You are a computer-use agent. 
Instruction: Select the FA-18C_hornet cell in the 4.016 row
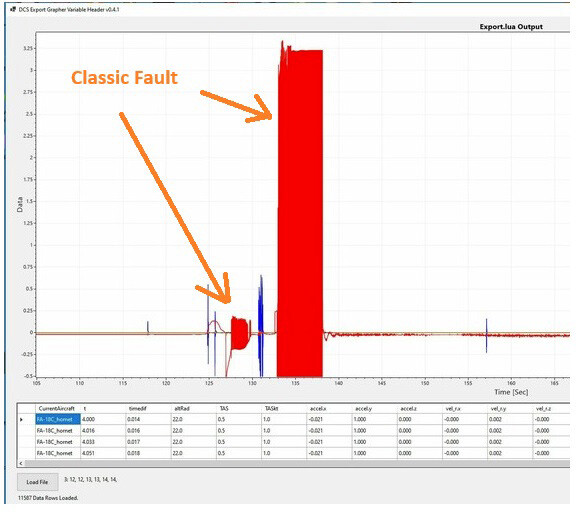click(x=58, y=430)
